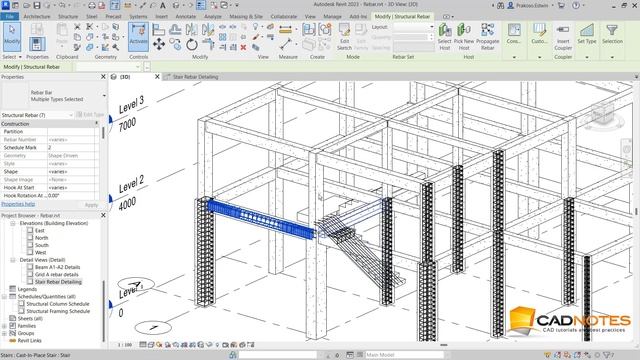The image size is (640, 360).
Task: Click the Revit application logo button
Action: pyautogui.click(x=5, y=5)
